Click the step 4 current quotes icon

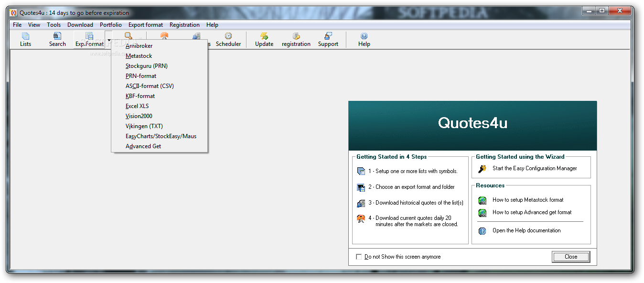point(361,219)
